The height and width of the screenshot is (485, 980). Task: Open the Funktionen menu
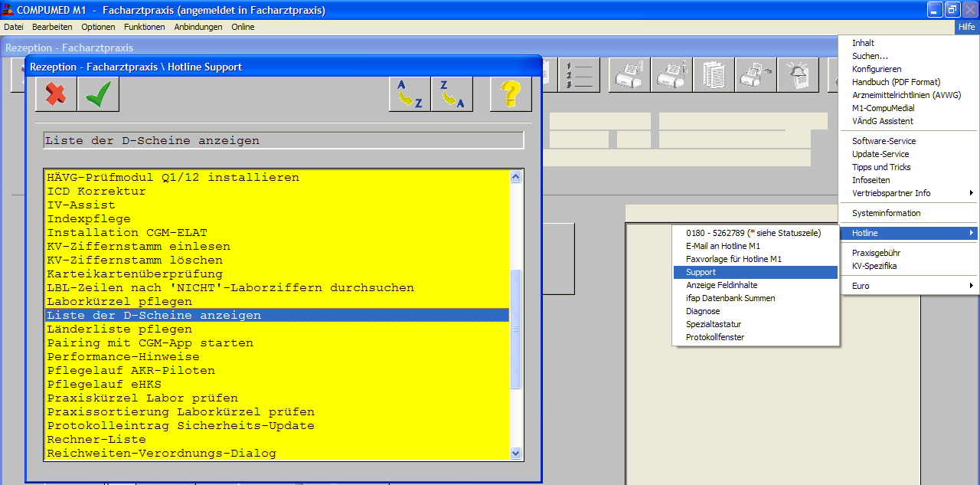tap(145, 27)
